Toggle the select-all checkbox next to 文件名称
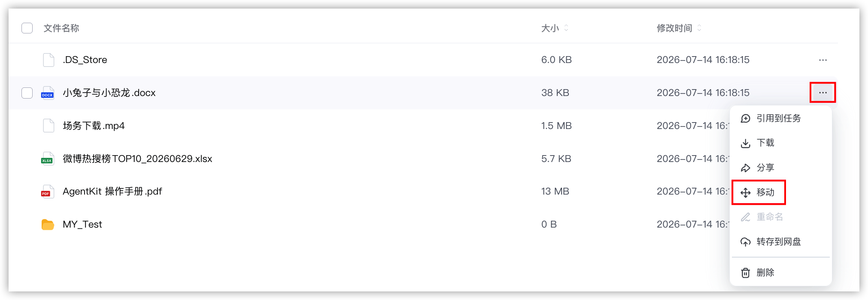The image size is (868, 300). click(x=27, y=28)
